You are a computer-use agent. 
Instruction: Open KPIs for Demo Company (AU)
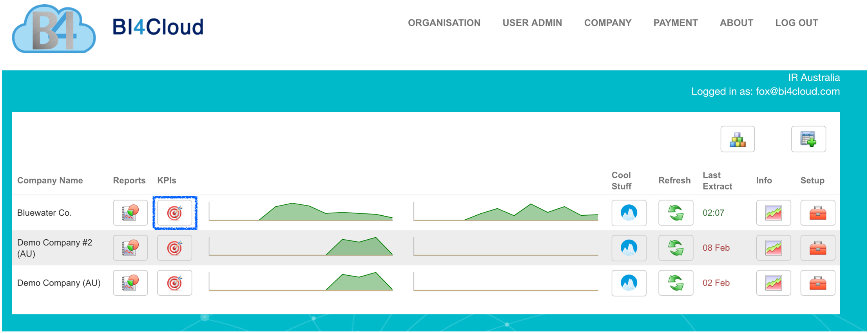coord(175,282)
